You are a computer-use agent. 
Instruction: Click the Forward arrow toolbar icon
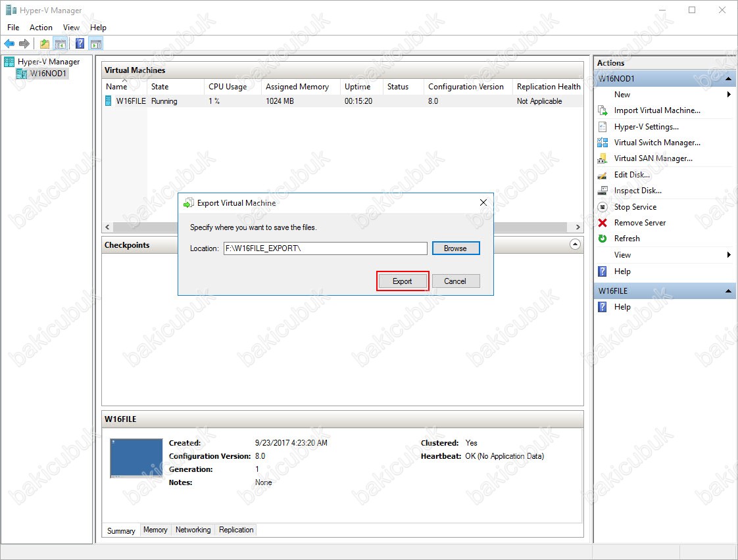pos(24,44)
